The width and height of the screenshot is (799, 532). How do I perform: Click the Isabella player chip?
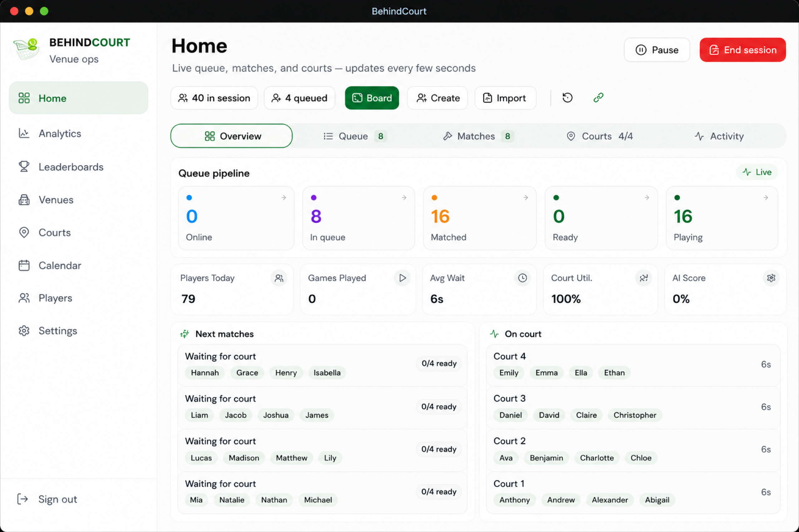[327, 373]
